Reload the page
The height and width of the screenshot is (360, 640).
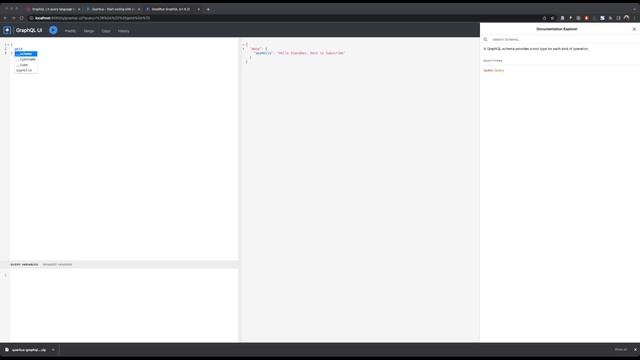tap(22, 18)
